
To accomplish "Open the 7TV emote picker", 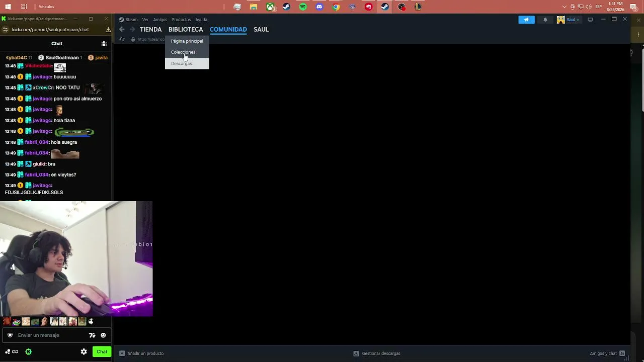I will click(92, 335).
